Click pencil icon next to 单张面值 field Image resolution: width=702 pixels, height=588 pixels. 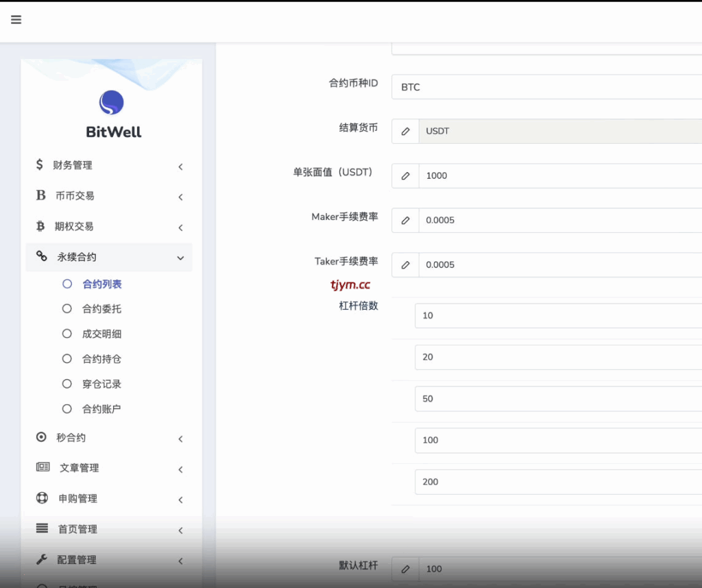point(405,175)
